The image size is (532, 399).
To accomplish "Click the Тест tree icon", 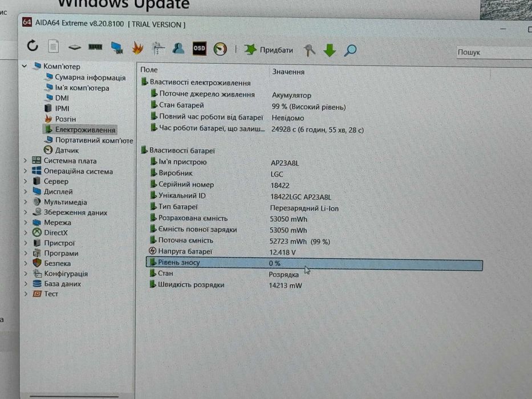I will 37,294.
